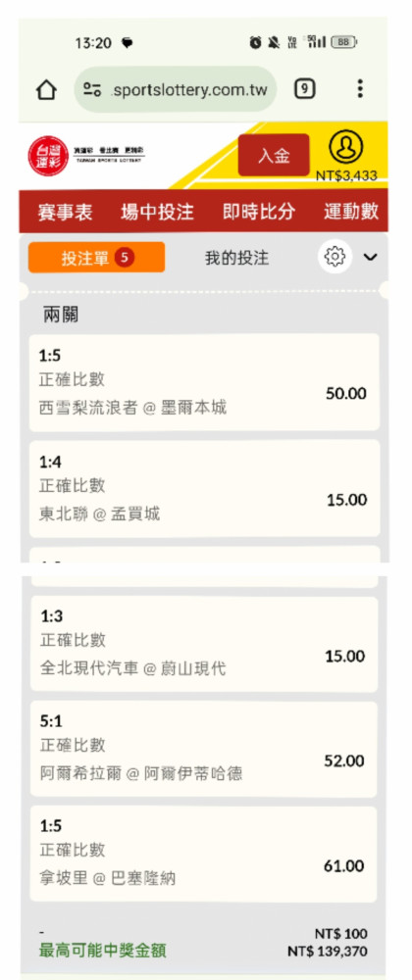The image size is (412, 980).
Task: Click the Taiwan Sports Lottery logo
Action: (x=86, y=155)
